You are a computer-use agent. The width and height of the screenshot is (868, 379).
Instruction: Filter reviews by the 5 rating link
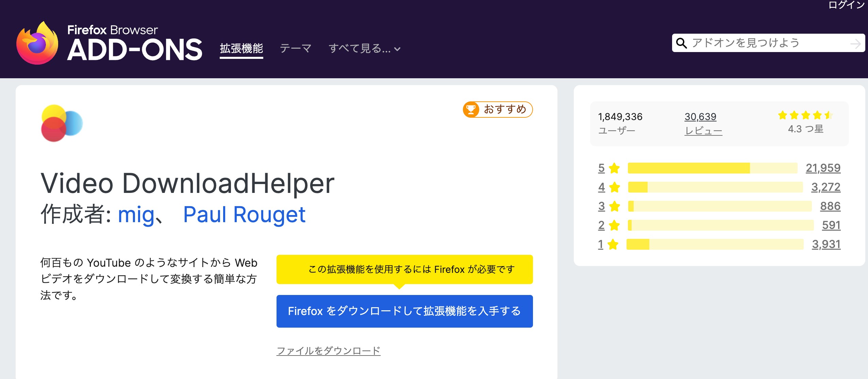(x=601, y=168)
